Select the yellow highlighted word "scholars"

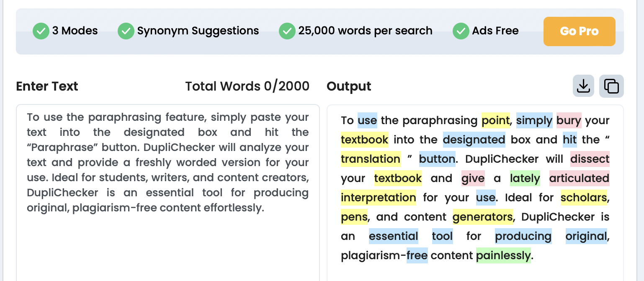tap(584, 198)
